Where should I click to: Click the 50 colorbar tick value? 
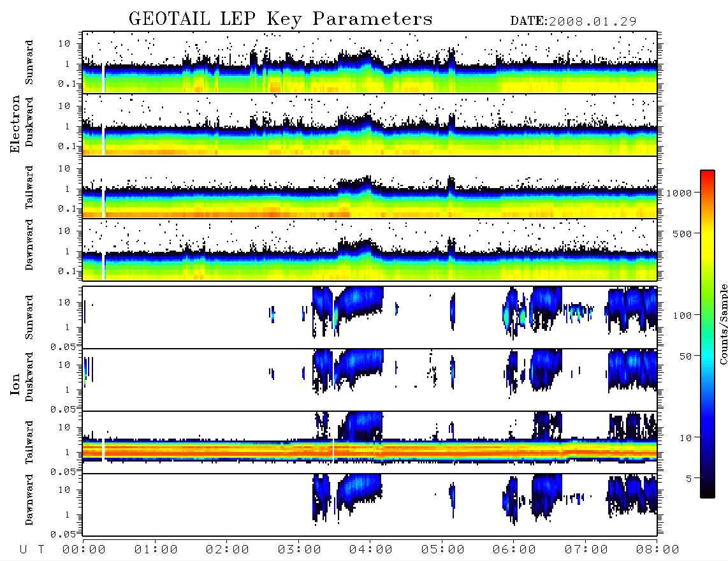[x=685, y=356]
